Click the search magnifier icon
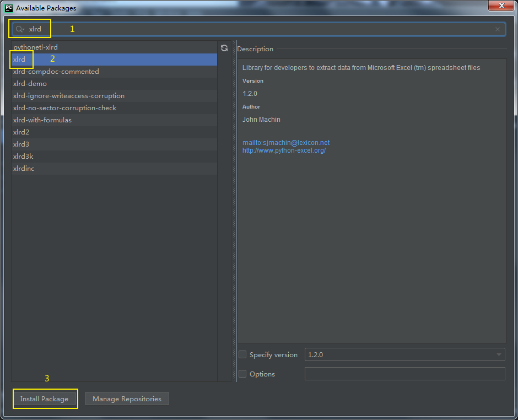Viewport: 518px width, 420px height. [x=19, y=29]
